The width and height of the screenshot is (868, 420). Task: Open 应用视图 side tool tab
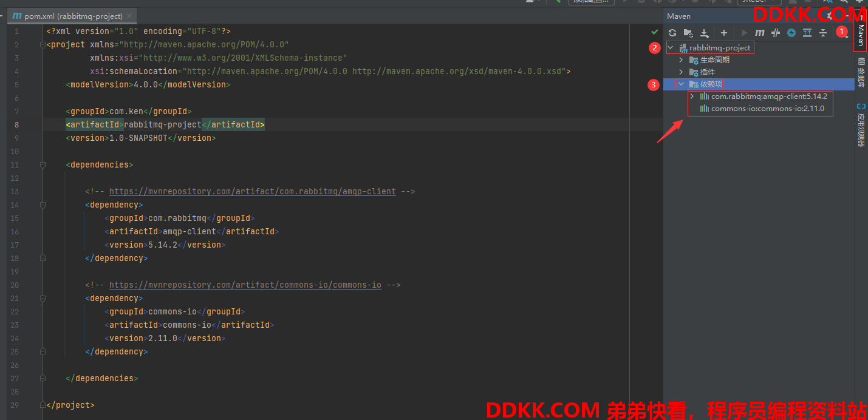click(x=861, y=124)
